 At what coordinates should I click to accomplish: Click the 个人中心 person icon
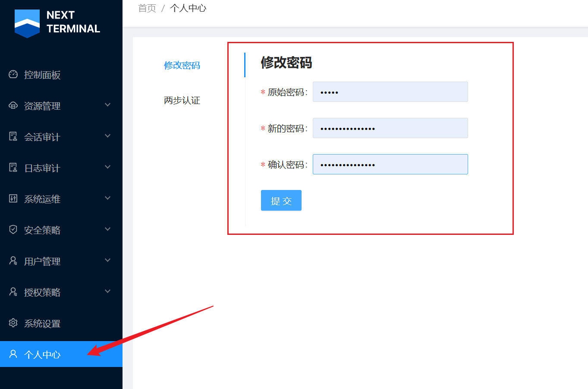coord(13,354)
